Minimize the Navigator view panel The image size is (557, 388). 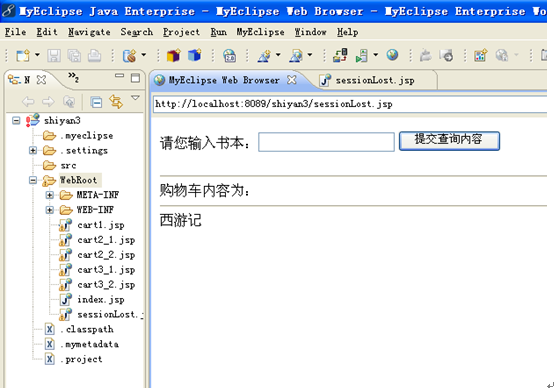tap(119, 76)
